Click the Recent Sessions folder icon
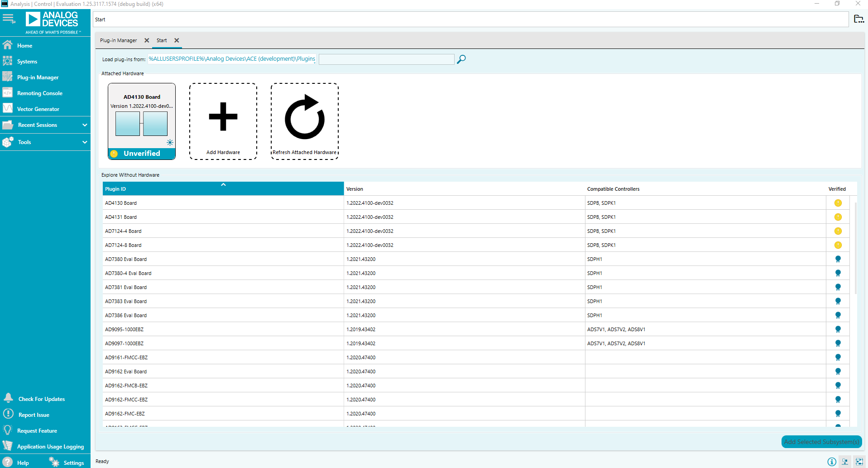868x468 pixels. tap(8, 125)
